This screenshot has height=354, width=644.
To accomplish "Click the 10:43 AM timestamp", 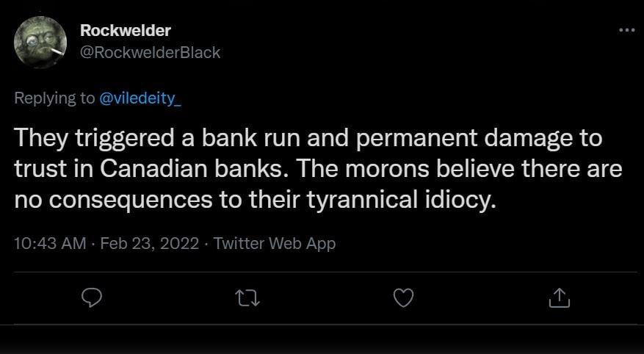I will pos(50,243).
